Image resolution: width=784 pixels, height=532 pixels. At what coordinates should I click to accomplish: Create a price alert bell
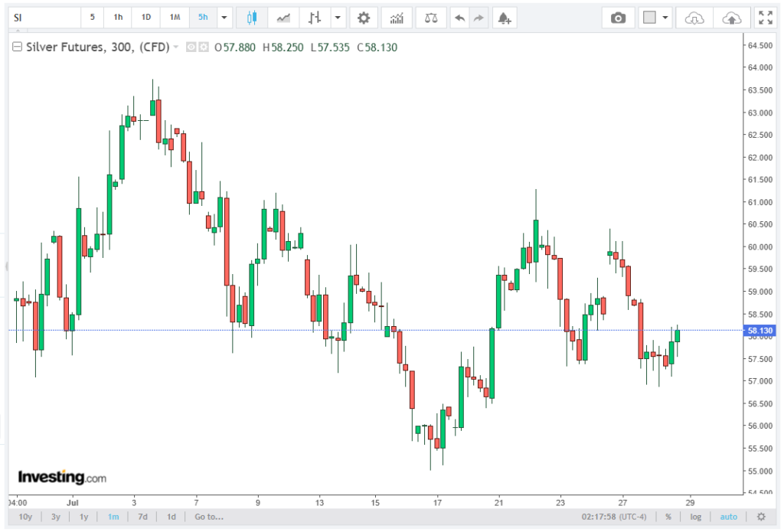click(x=504, y=18)
